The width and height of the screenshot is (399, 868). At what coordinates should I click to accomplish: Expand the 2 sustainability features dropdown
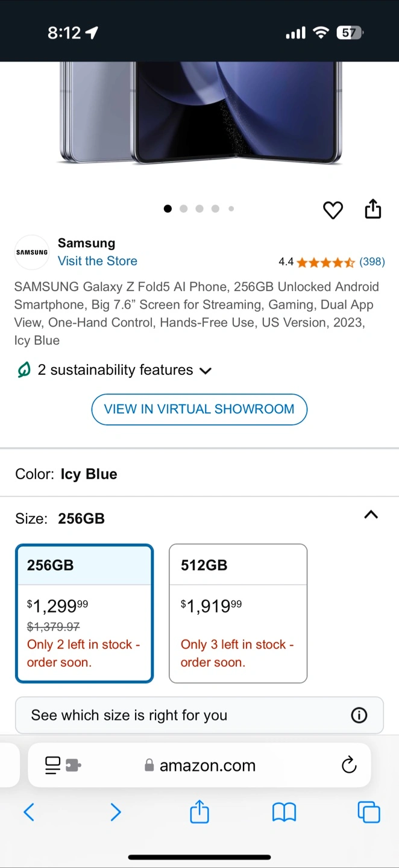tap(115, 370)
